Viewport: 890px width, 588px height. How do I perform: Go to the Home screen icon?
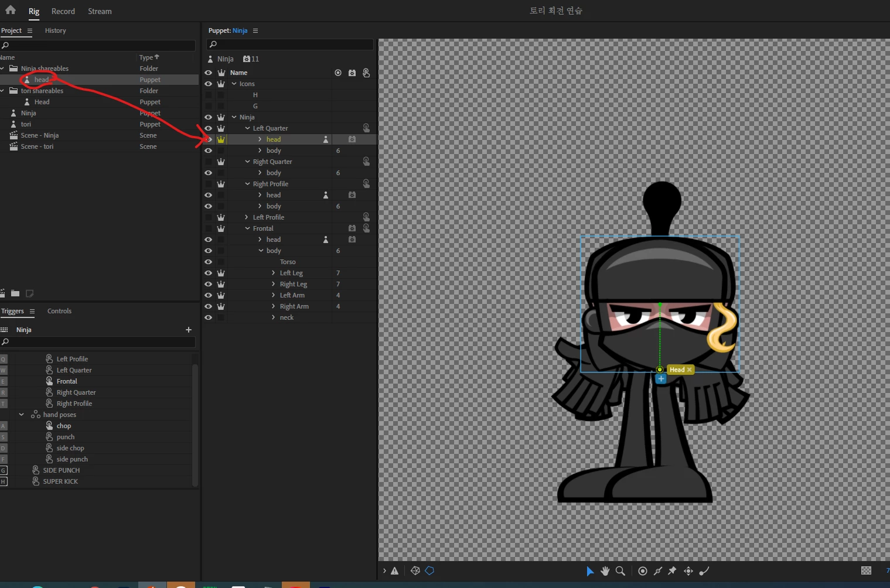[11, 10]
